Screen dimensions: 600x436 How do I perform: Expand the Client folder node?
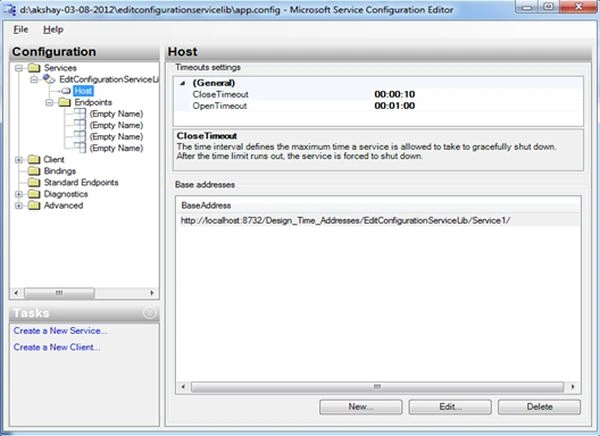tap(18, 160)
